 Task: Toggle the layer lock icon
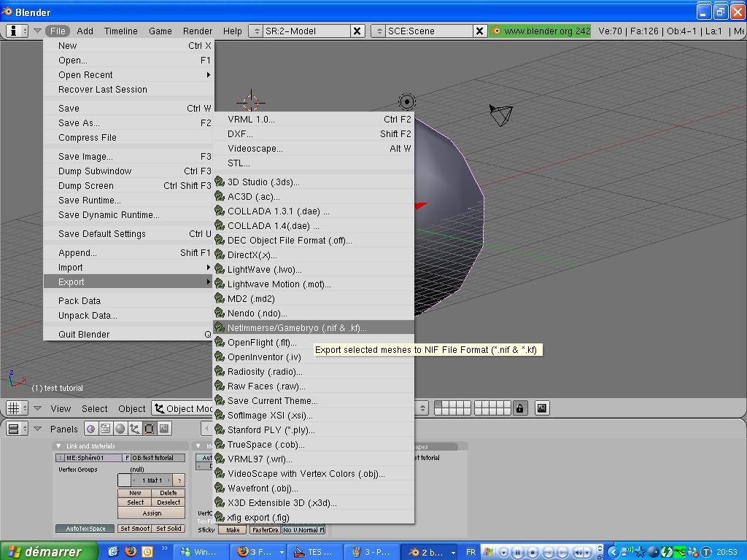tap(519, 408)
